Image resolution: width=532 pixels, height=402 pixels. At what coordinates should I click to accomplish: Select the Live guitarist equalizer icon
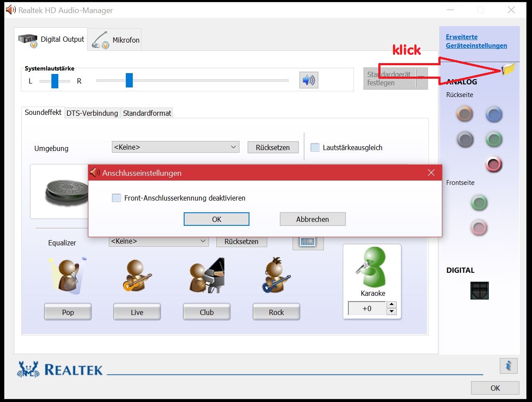click(137, 276)
